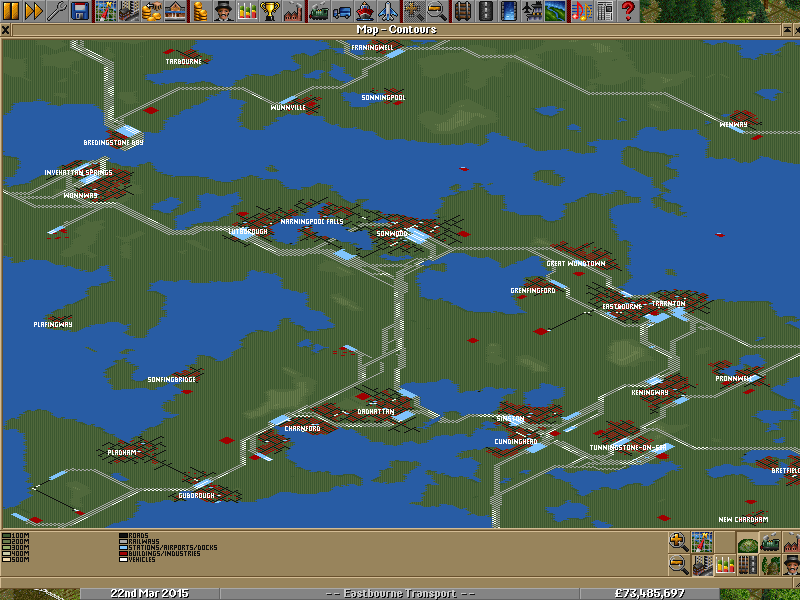The width and height of the screenshot is (800, 600).
Task: Click the Map - Contours title bar
Action: coord(396,30)
